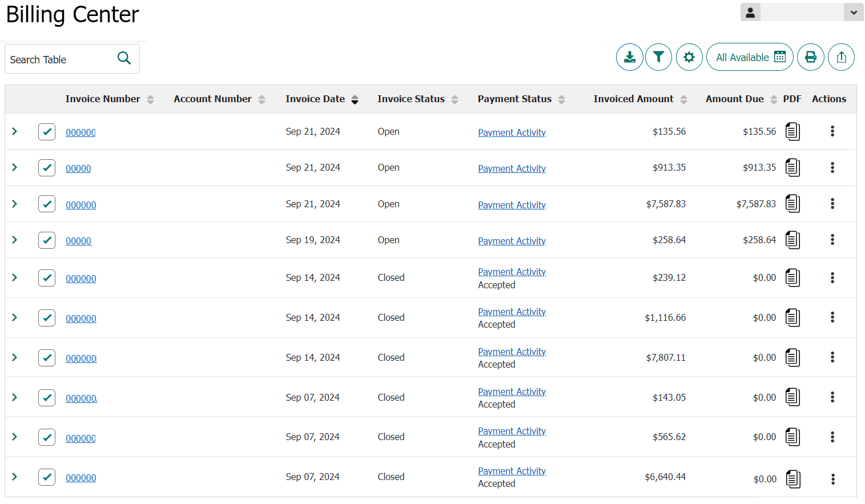Open Payment Activity for the $239.12 invoice
865x504 pixels.
(x=512, y=271)
